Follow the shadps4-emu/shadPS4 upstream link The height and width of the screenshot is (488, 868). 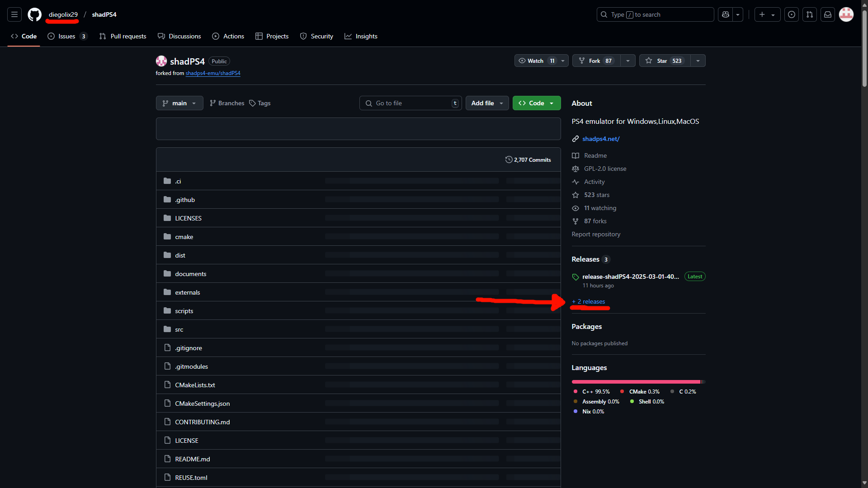tap(213, 73)
